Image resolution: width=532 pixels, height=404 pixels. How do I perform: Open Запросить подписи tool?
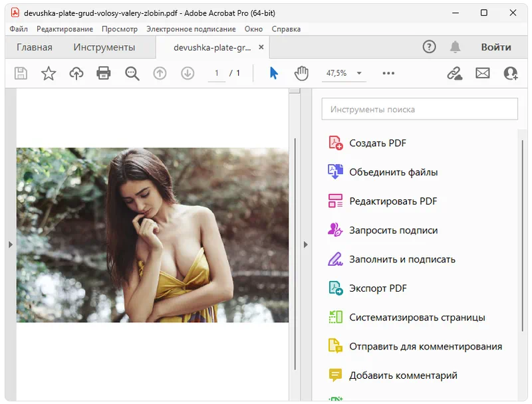click(x=394, y=230)
